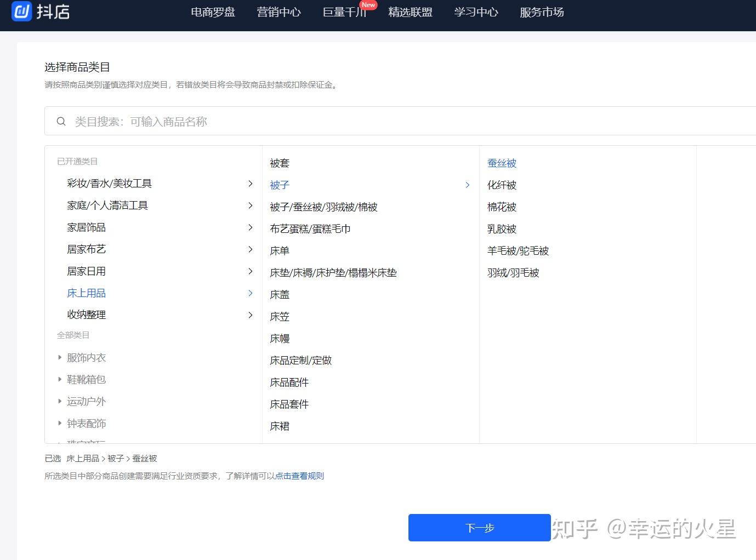Choose subcategory 床品定制/定做
The width and height of the screenshot is (756, 560).
pos(301,361)
